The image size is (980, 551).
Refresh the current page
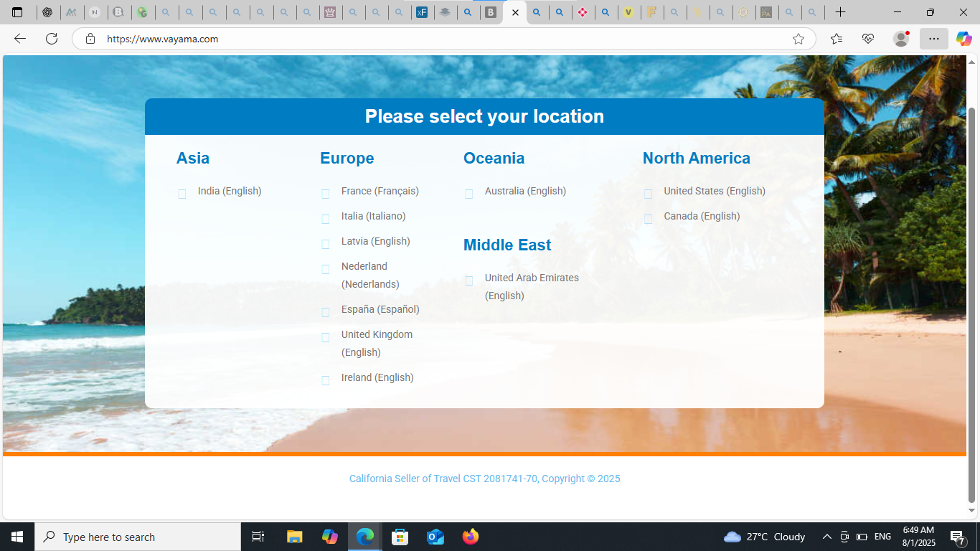(52, 39)
